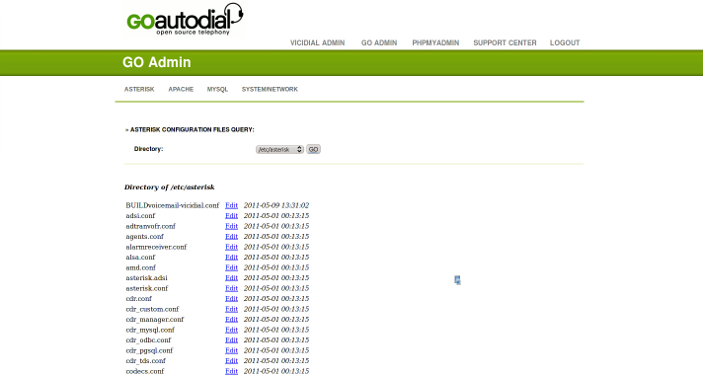Screen dimensions: 703x375
Task: Edit the adtranvofr.conf file
Action: [231, 226]
